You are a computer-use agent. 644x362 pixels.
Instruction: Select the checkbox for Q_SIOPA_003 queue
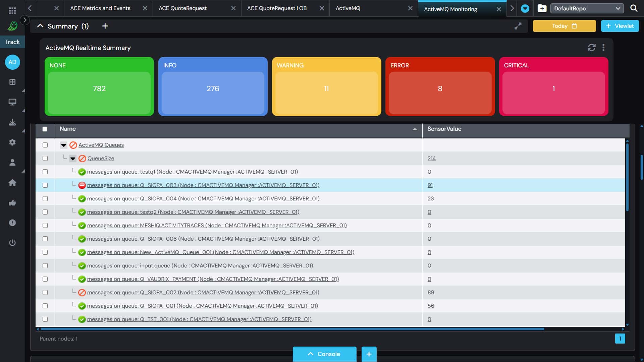pyautogui.click(x=45, y=185)
